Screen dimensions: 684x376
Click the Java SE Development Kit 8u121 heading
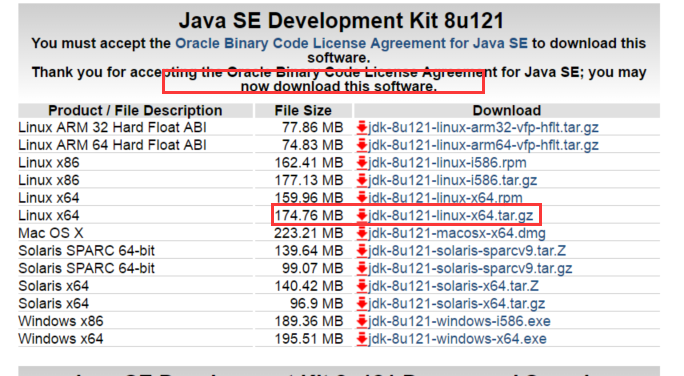point(342,21)
